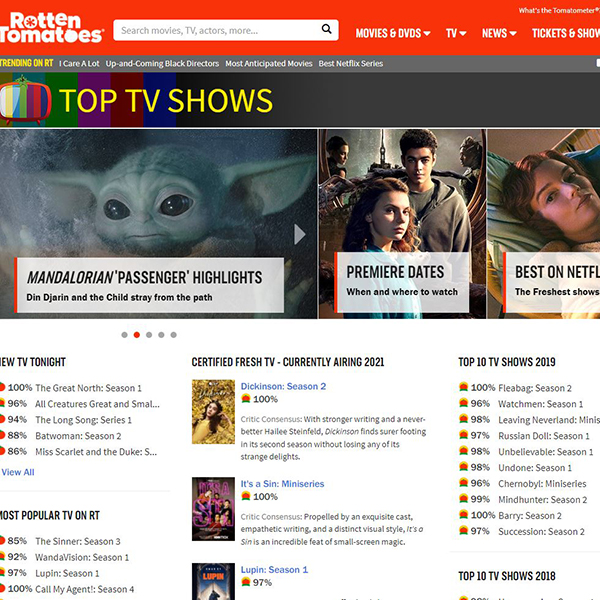Open the News dropdown menu
The width and height of the screenshot is (600, 600).
499,33
